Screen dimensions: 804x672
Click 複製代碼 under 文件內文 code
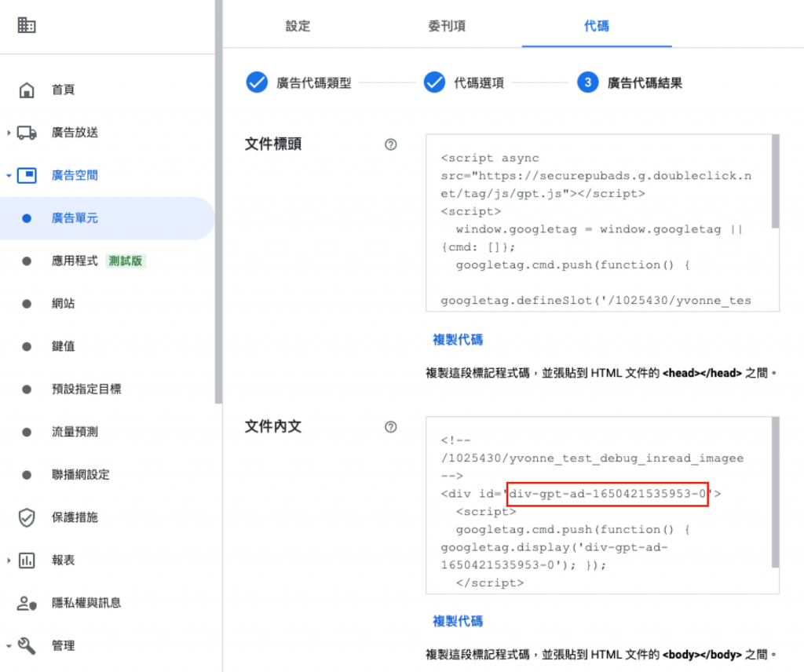pos(458,621)
